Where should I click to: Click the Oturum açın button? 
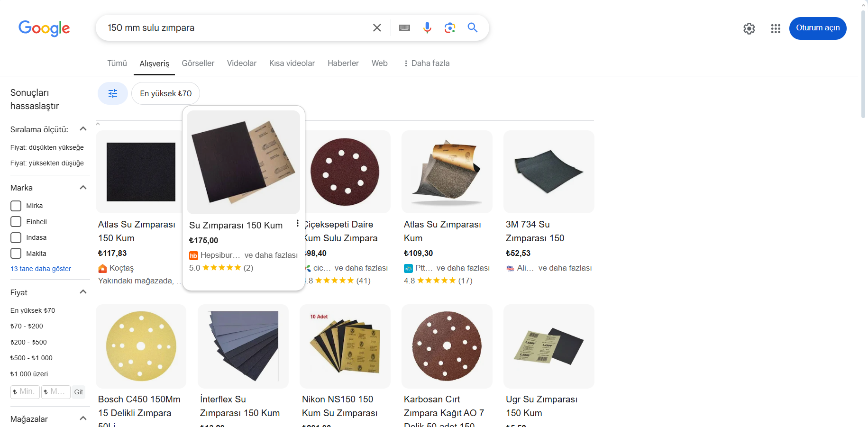tap(817, 28)
